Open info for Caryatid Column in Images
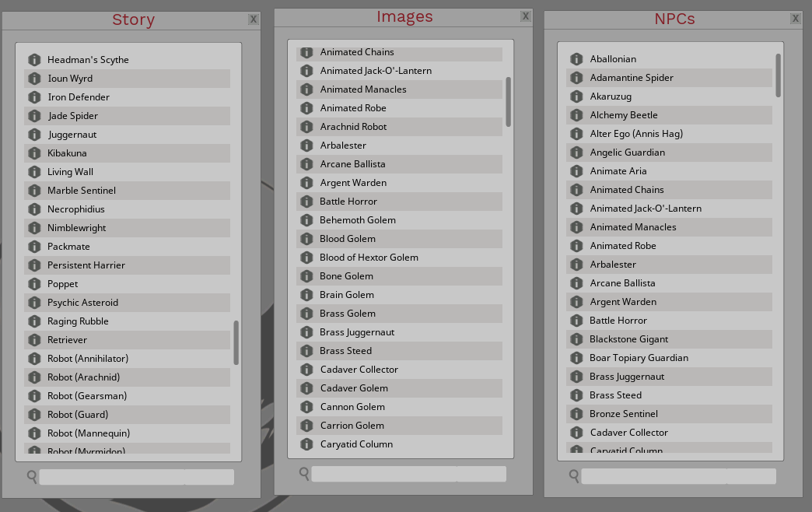Image resolution: width=812 pixels, height=512 pixels. [306, 444]
